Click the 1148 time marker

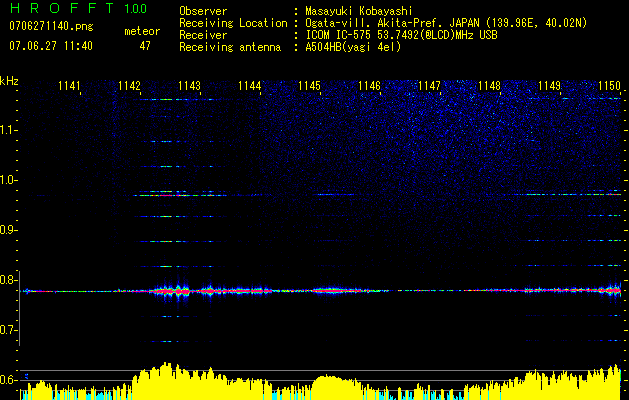[x=489, y=86]
